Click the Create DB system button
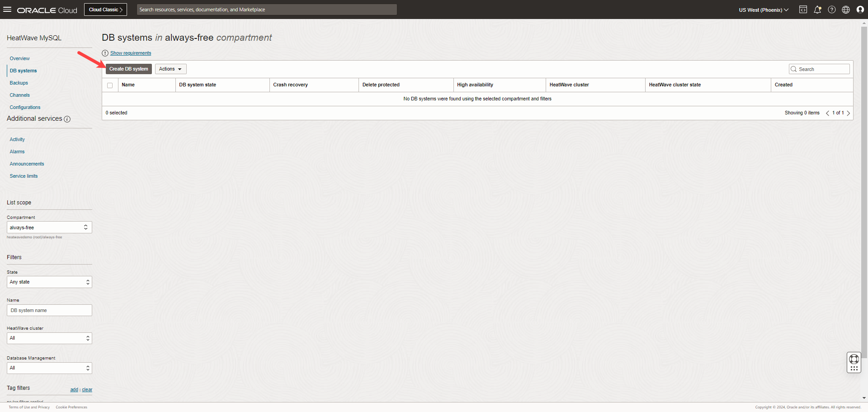Screen dimensions: 868x412 pyautogui.click(x=129, y=69)
